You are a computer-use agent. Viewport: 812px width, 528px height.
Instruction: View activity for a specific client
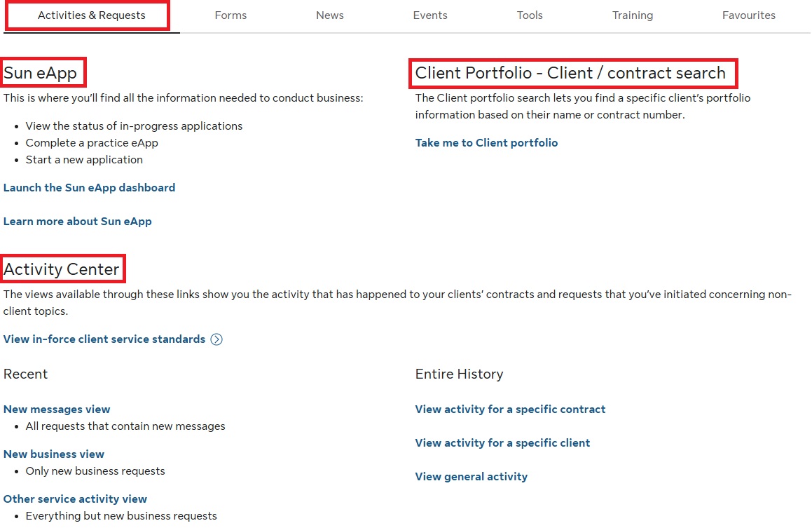[x=503, y=443]
